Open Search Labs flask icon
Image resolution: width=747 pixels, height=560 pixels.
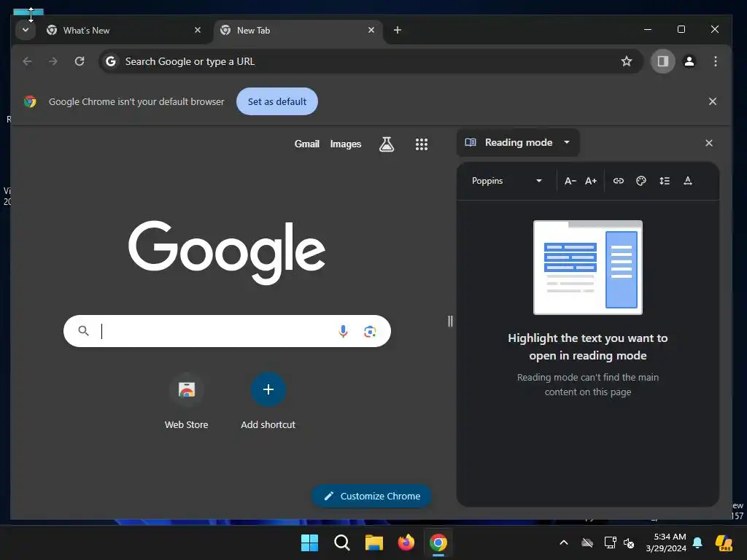click(x=387, y=144)
